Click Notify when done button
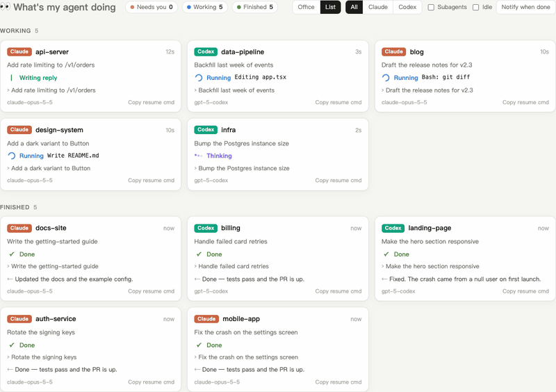 (525, 7)
